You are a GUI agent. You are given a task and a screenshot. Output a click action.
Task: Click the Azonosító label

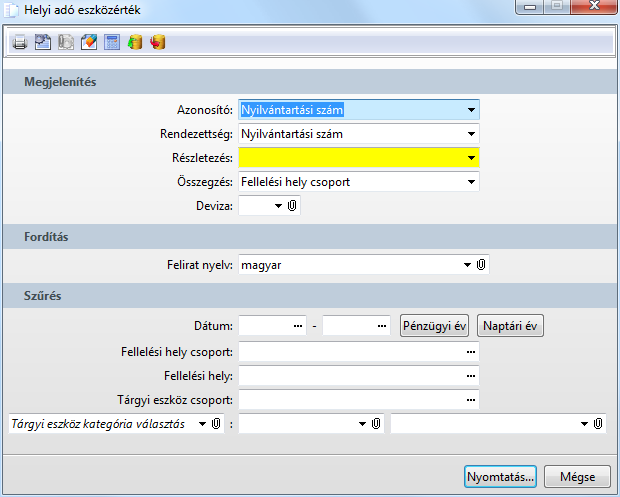point(205,110)
